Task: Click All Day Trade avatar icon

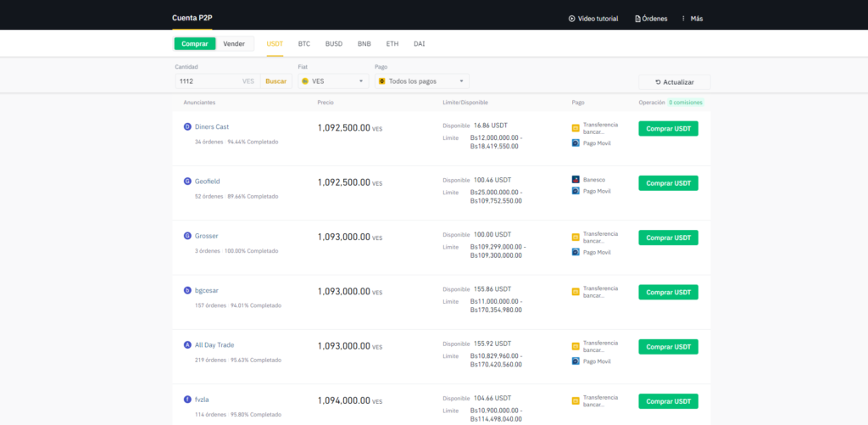Action: tap(187, 344)
